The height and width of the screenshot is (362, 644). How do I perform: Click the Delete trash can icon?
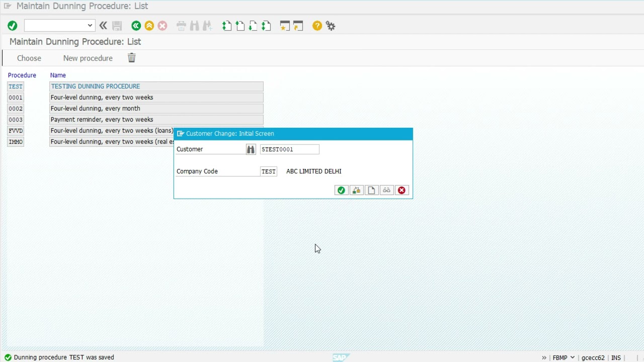[131, 58]
